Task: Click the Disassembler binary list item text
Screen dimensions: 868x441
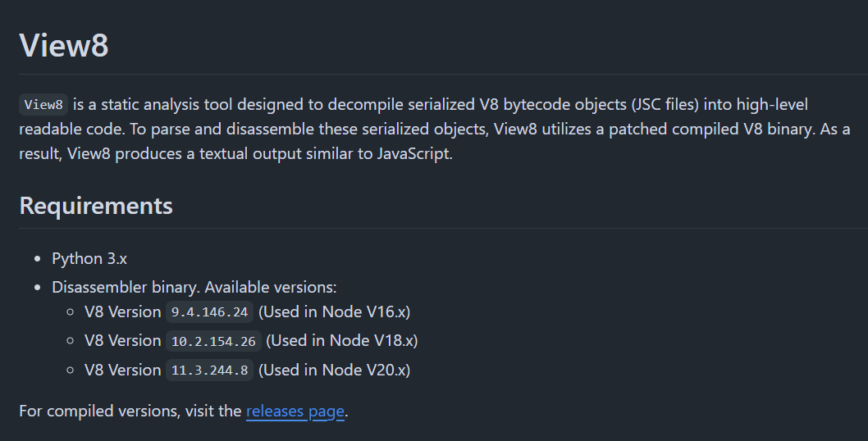Action: [x=126, y=287]
